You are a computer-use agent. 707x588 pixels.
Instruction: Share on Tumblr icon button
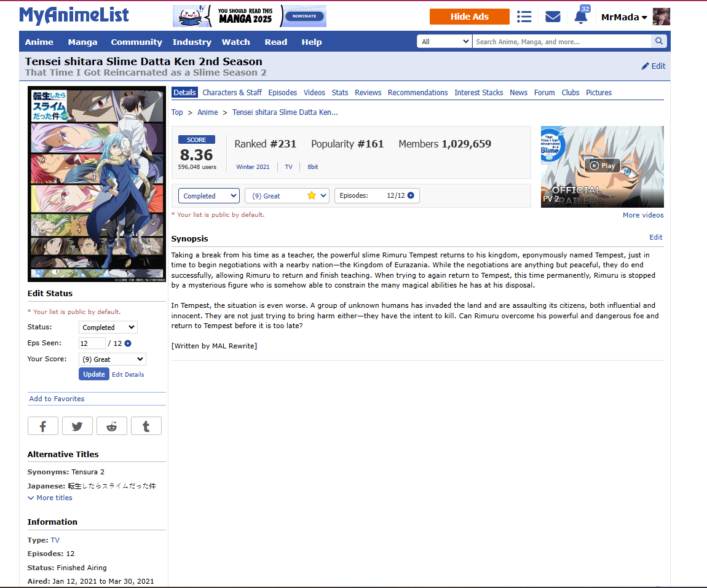[x=146, y=426]
